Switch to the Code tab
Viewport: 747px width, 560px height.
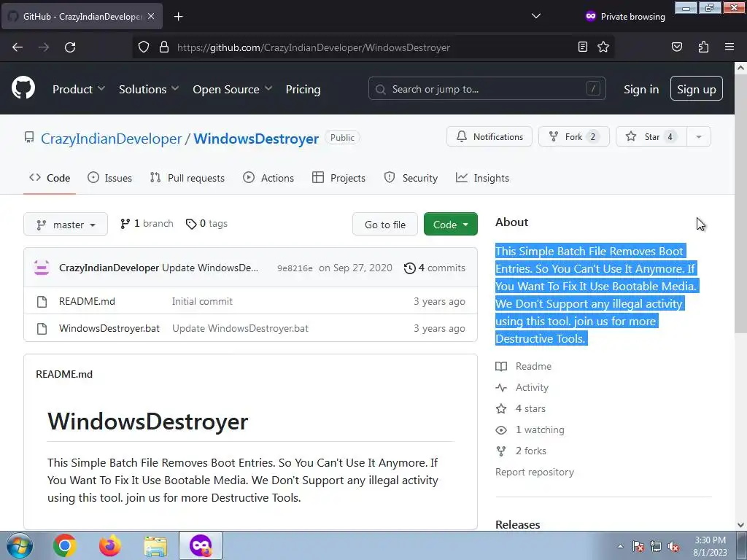coord(50,178)
